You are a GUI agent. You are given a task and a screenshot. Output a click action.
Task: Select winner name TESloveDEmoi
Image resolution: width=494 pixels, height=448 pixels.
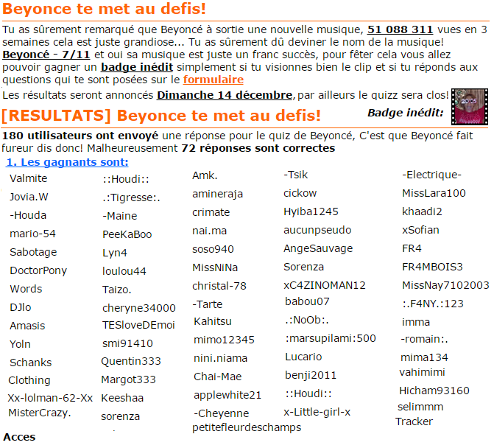click(x=138, y=325)
